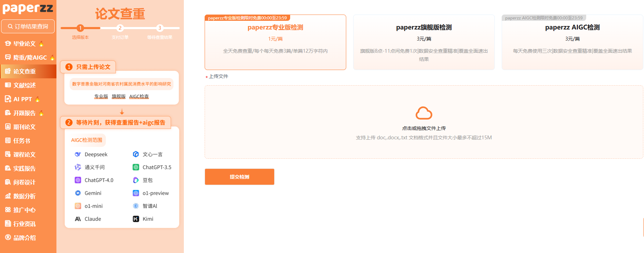Click the 行业资讯 sidebar icon

(x=8, y=224)
